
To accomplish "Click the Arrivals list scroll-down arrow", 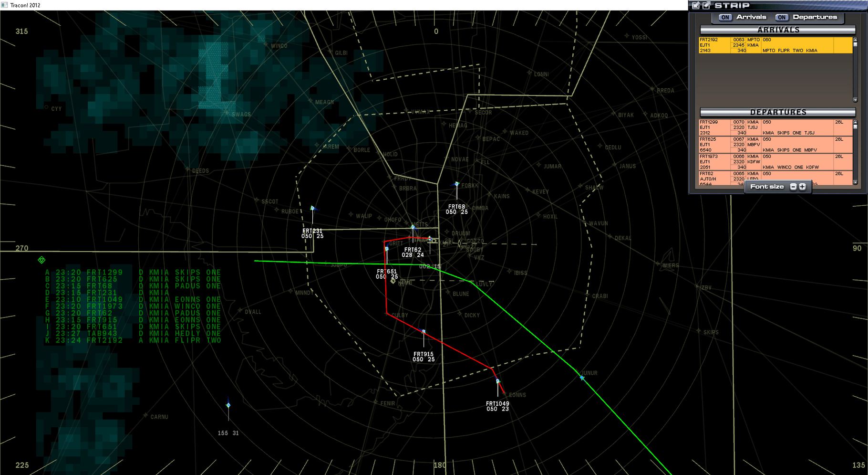I will point(855,100).
